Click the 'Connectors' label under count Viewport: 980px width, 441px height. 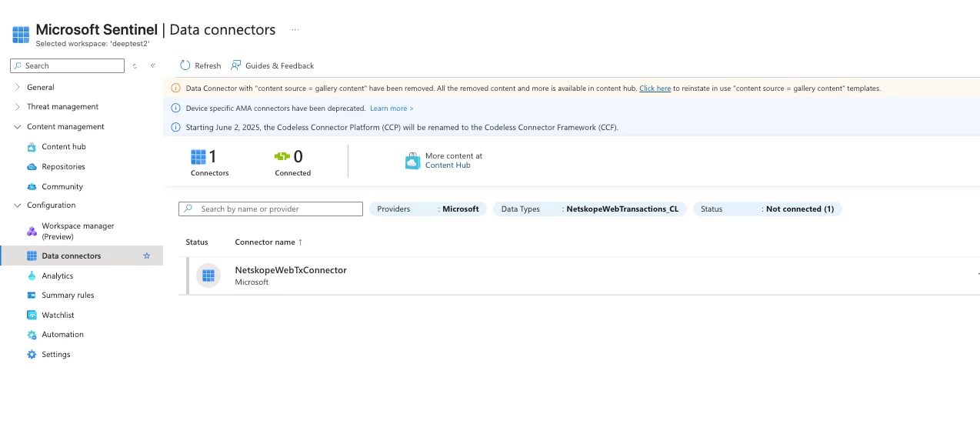point(210,173)
